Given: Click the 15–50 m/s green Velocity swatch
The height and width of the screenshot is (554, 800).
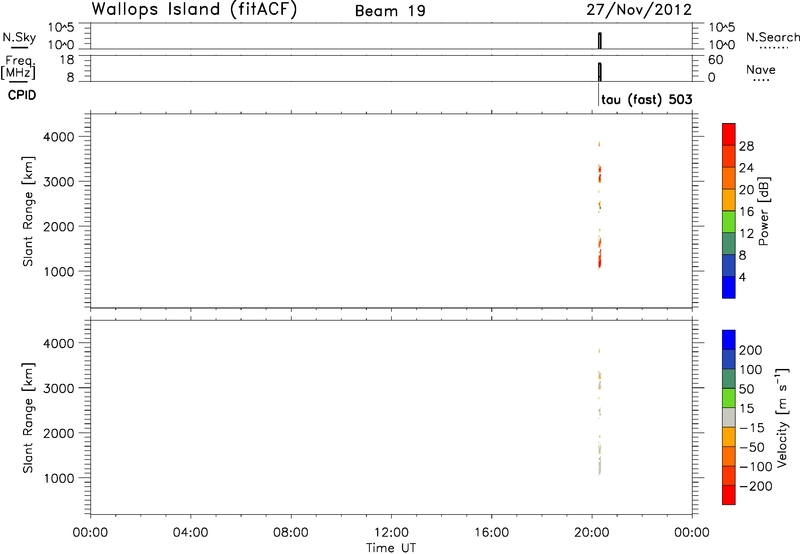Looking at the screenshot, I should tap(729, 398).
